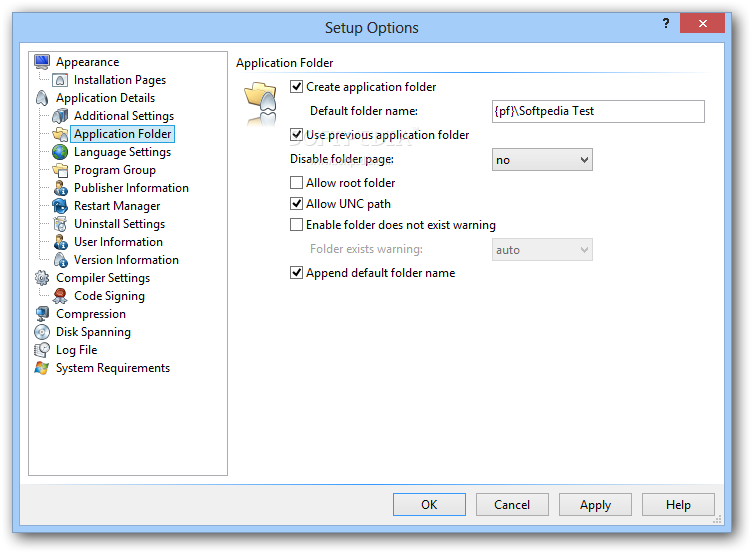This screenshot has width=752, height=553.
Task: Select the Application Folder tree item
Action: pyautogui.click(x=123, y=134)
